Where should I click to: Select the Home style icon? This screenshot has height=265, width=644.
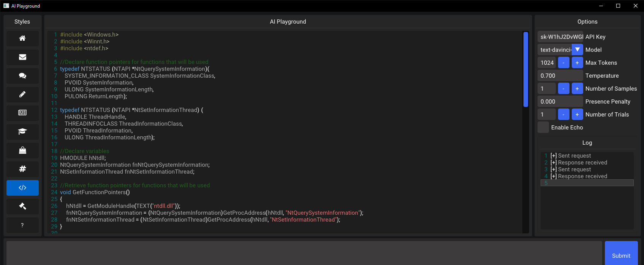(22, 38)
